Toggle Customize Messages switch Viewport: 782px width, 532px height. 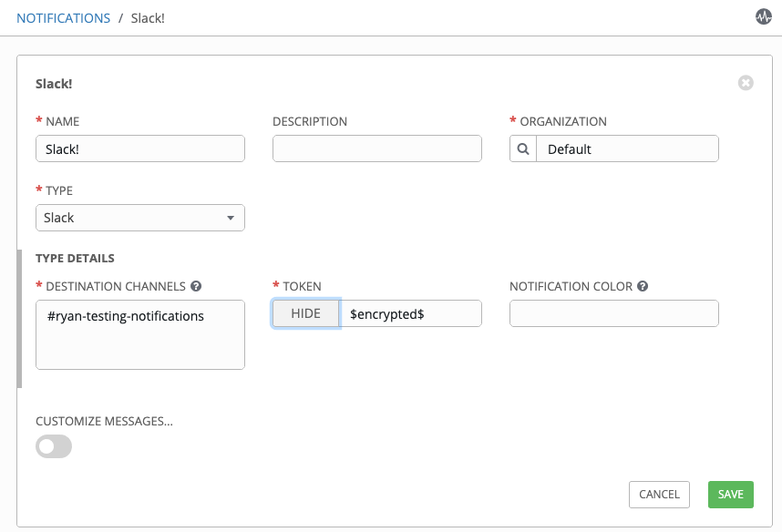pyautogui.click(x=54, y=446)
